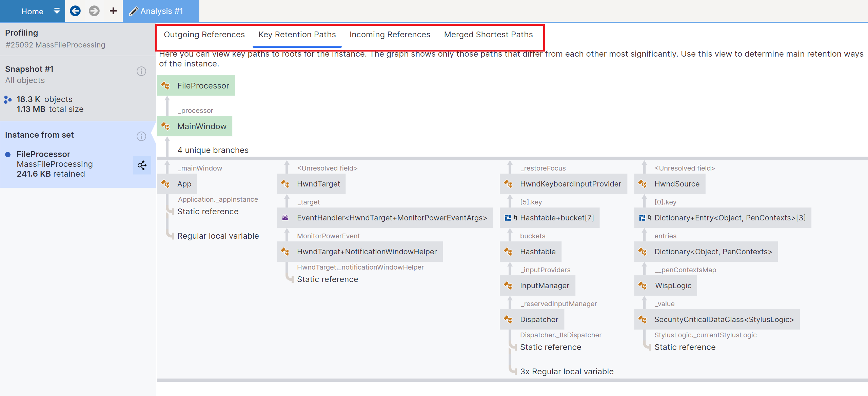This screenshot has width=868, height=396.
Task: Open a new analysis with the plus icon
Action: (x=113, y=11)
